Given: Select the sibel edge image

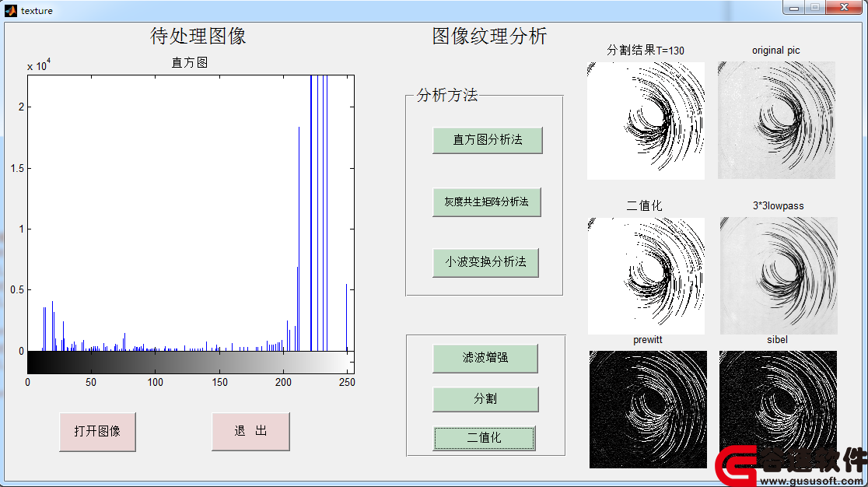Looking at the screenshot, I should click(778, 409).
